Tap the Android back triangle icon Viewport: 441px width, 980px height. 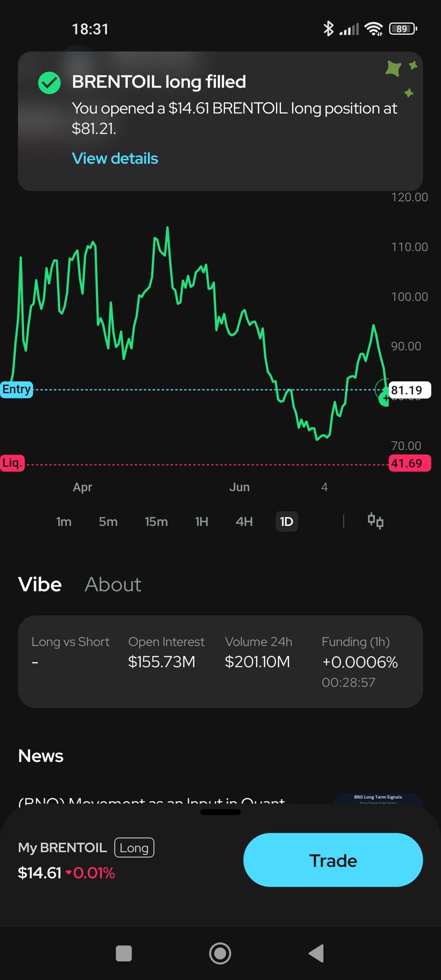316,953
